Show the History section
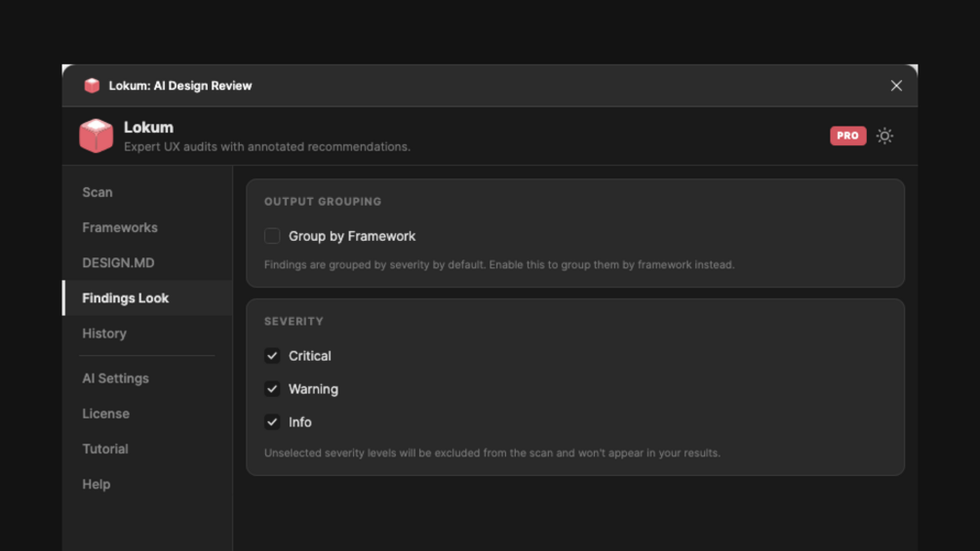 104,333
